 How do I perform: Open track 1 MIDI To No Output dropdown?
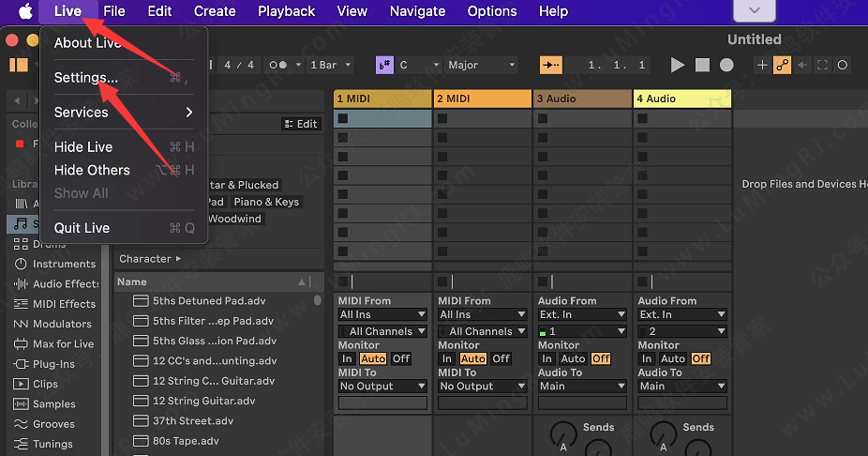(x=382, y=386)
